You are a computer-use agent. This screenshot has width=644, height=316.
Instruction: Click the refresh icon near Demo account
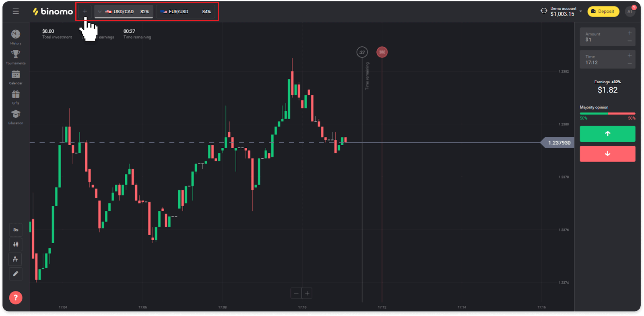pyautogui.click(x=543, y=11)
